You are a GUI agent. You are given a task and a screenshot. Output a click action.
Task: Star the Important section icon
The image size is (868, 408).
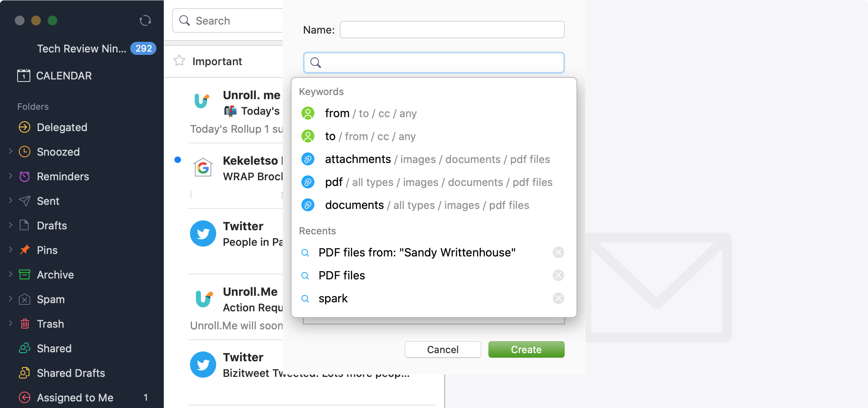click(179, 61)
